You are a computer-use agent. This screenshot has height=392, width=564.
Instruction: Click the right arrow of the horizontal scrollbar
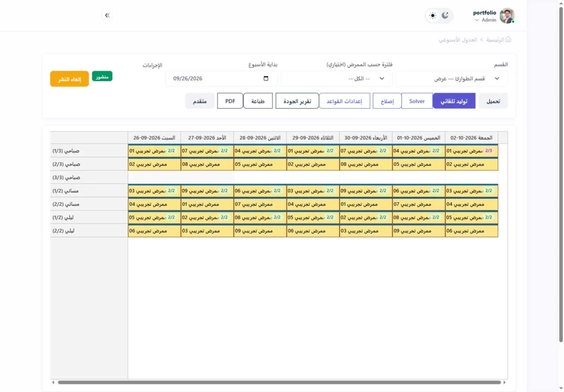pos(504,382)
